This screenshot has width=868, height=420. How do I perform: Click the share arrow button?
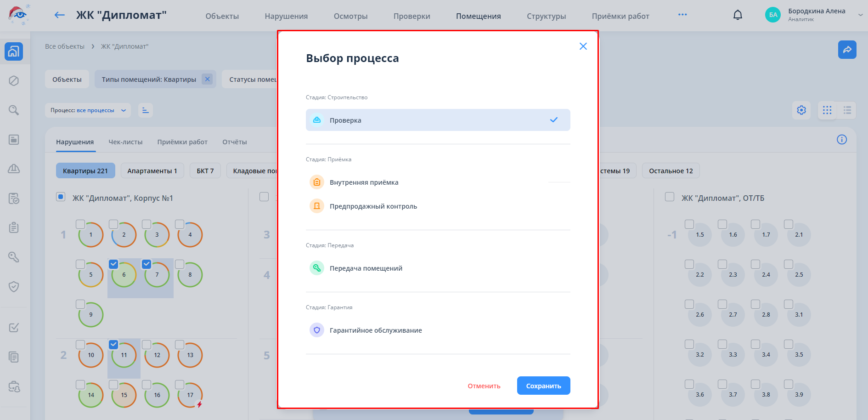click(x=847, y=50)
